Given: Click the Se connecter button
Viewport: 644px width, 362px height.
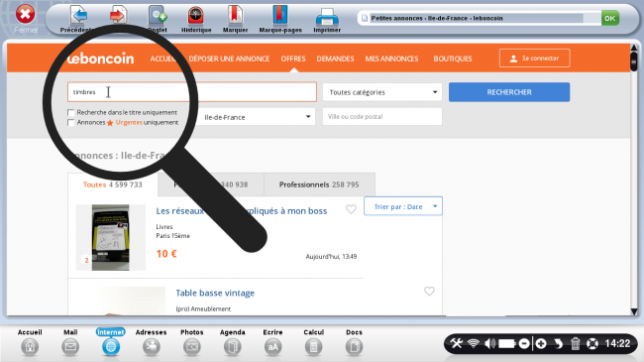Looking at the screenshot, I should 534,58.
